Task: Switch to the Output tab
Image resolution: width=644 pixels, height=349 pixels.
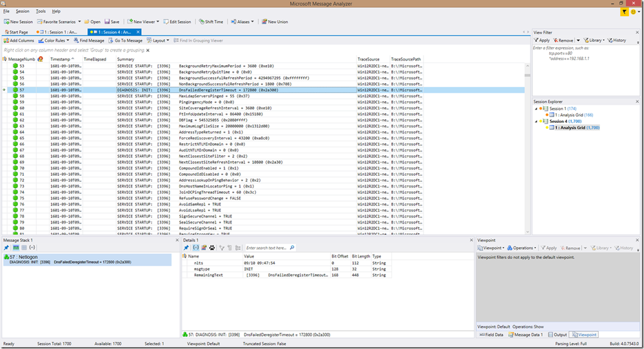Action: point(558,335)
